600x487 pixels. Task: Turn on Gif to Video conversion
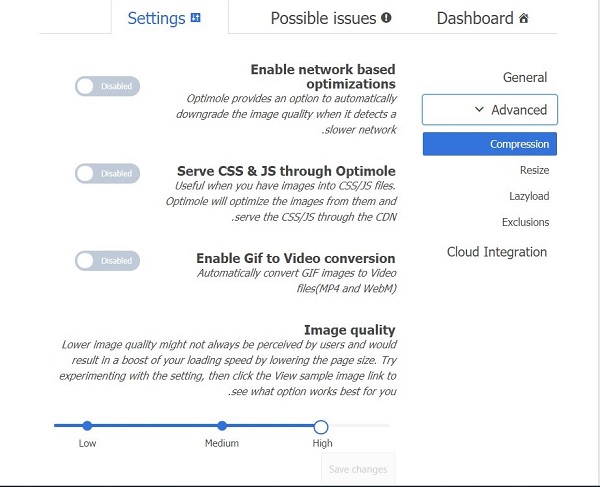pyautogui.click(x=108, y=261)
